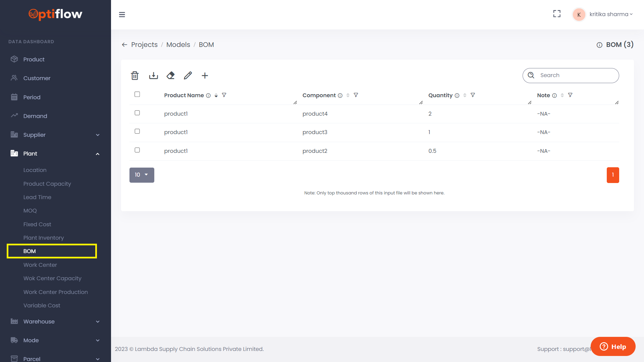The image size is (644, 362).
Task: Click the download icon in toolbar
Action: point(153,76)
